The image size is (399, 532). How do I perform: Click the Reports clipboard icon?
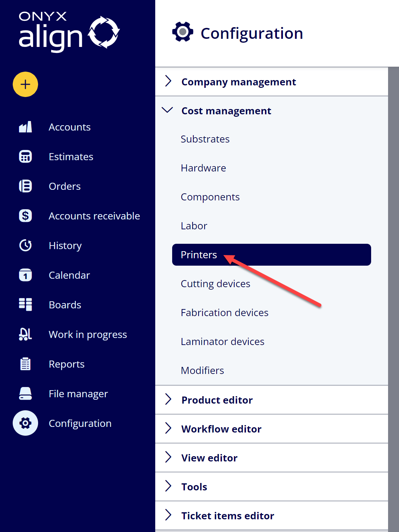coord(25,364)
